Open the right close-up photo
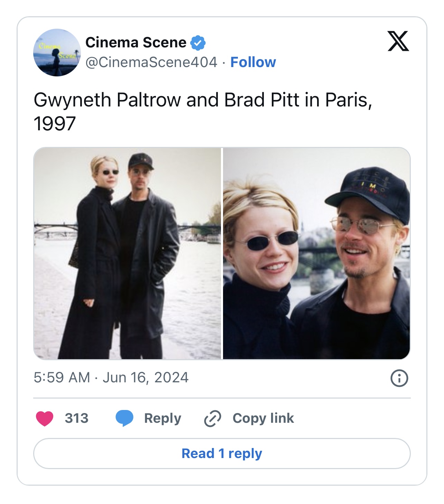 click(316, 253)
